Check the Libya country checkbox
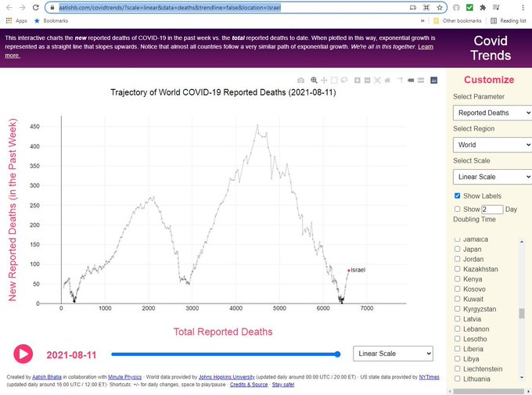Viewport: 532px width, 395px height. pos(457,359)
